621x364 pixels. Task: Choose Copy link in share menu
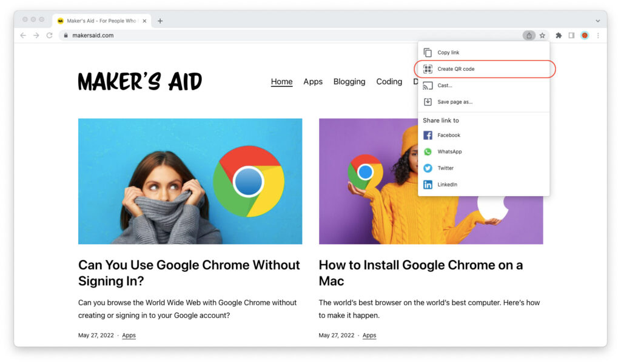coord(483,52)
